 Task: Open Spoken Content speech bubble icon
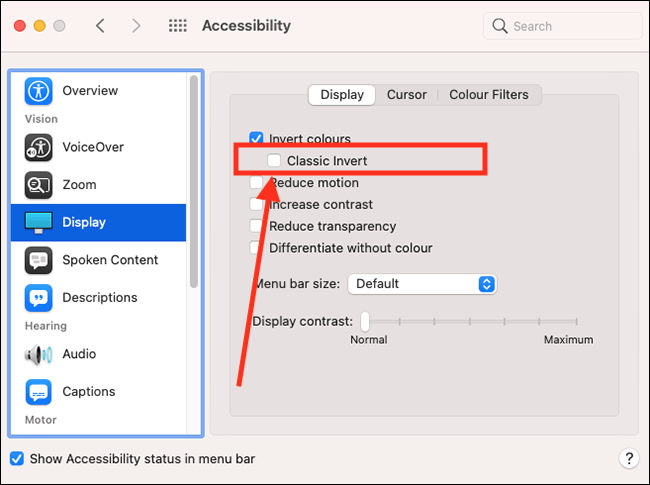pos(38,260)
